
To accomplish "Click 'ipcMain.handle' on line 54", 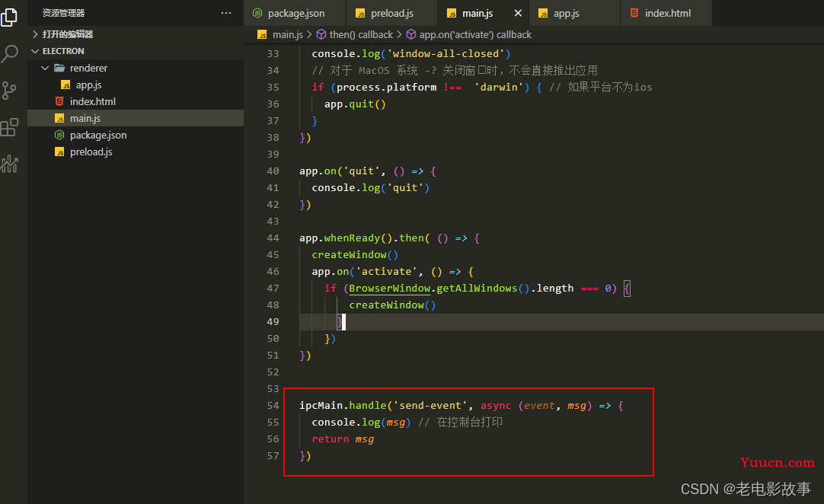I will pos(343,405).
